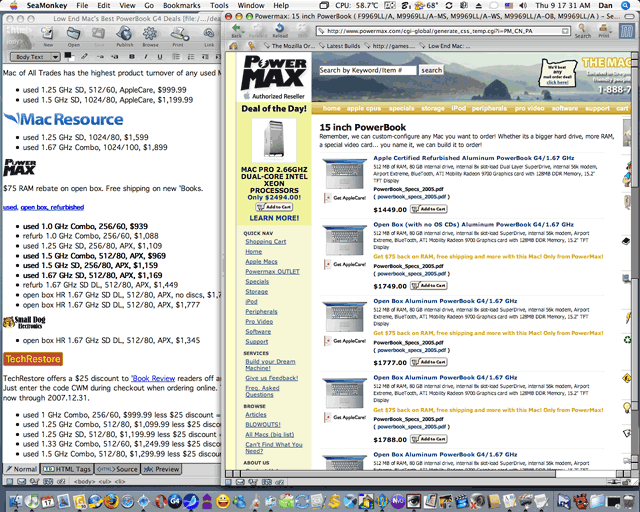Add $1449.00 refurbished PowerBook to cart
Image resolution: width=640 pixels, height=512 pixels.
coord(429,209)
